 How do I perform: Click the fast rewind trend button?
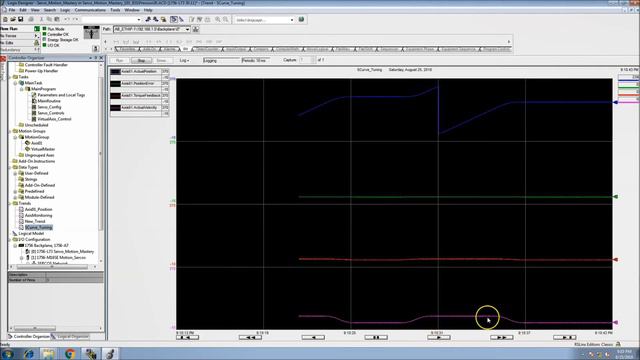pyautogui.click(x=250, y=338)
